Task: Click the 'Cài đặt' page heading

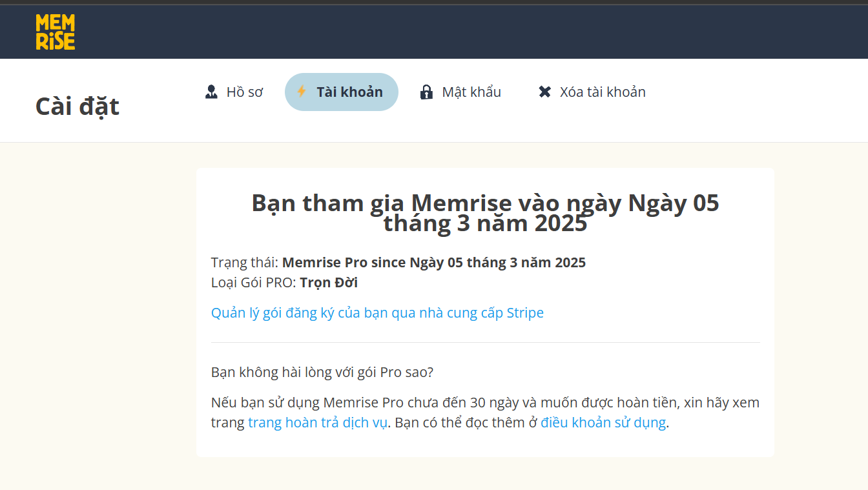Action: 77,107
